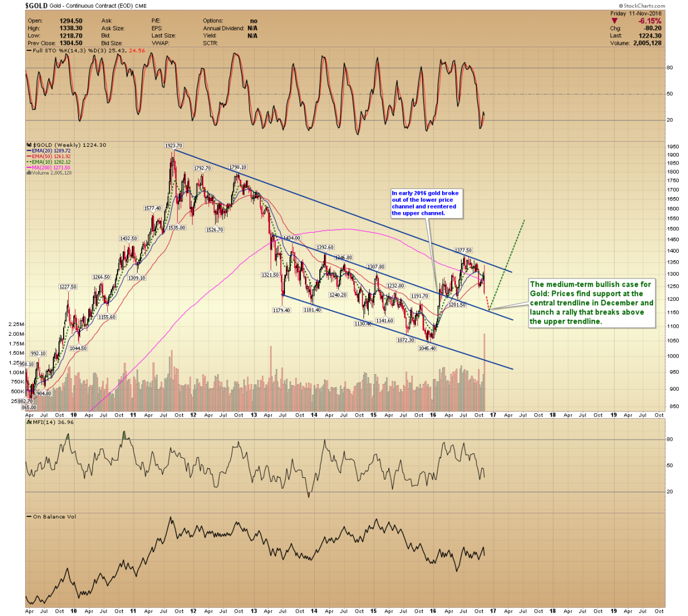Click the green dotted projection arrow tip

click(524, 221)
